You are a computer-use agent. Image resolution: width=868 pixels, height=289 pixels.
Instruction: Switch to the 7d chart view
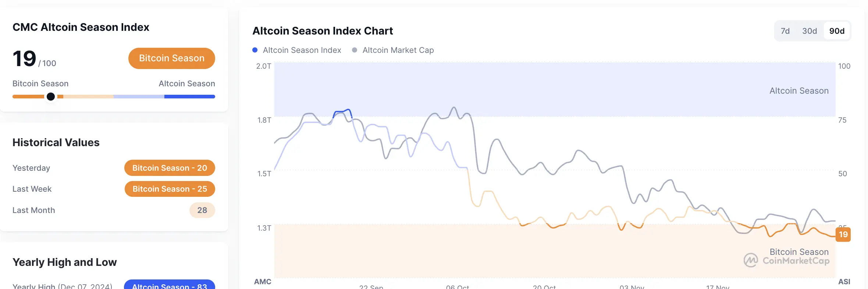pos(785,31)
